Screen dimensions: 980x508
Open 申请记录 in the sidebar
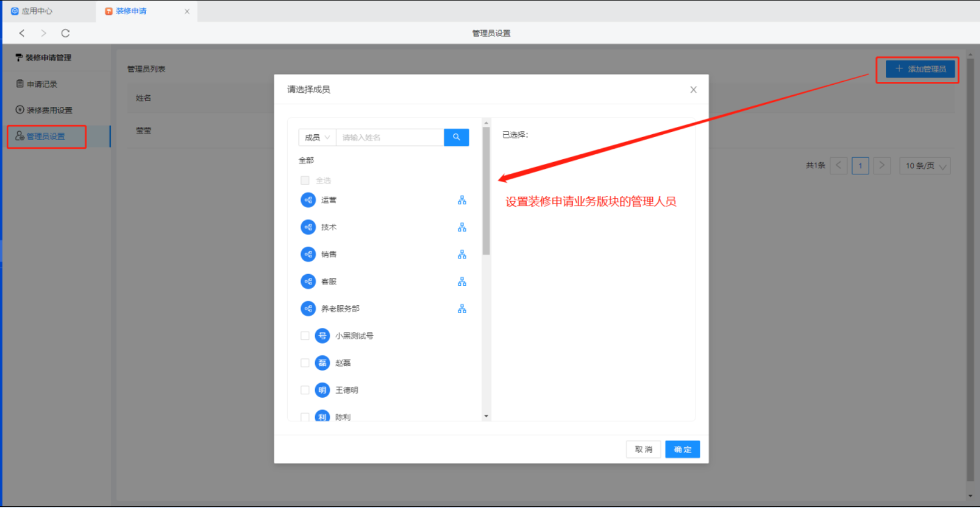pyautogui.click(x=42, y=84)
